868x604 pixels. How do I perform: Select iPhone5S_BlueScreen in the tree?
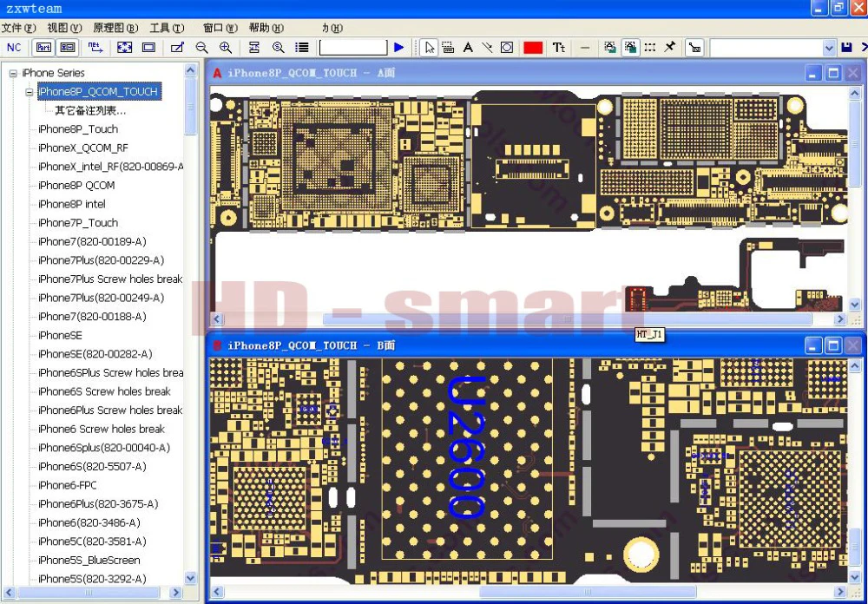[x=89, y=561]
